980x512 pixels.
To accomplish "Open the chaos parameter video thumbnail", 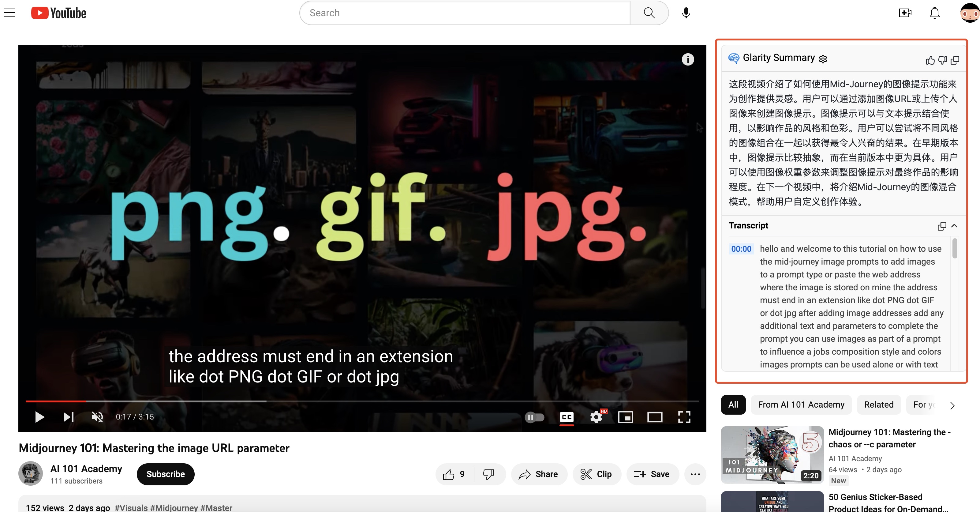I will 772,454.
